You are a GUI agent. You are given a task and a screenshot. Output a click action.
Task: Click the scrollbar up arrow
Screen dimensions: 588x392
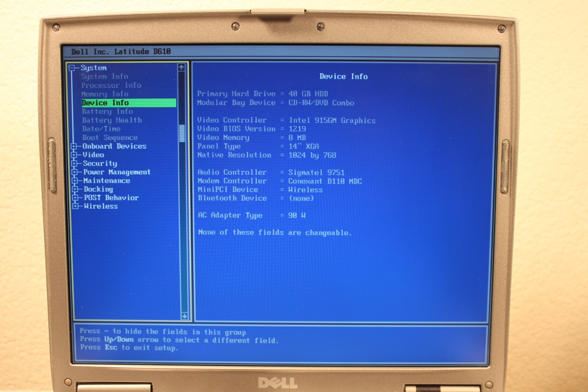coord(181,68)
